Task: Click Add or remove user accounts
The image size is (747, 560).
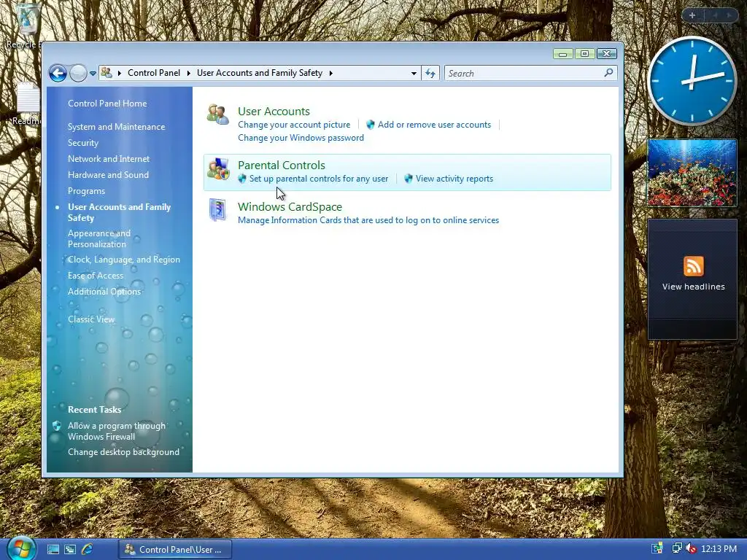Action: coord(434,125)
